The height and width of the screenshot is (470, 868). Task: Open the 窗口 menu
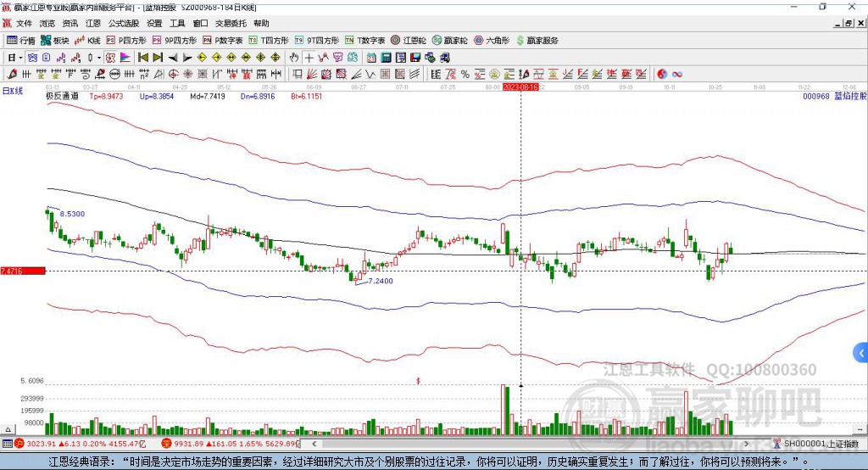tap(200, 23)
